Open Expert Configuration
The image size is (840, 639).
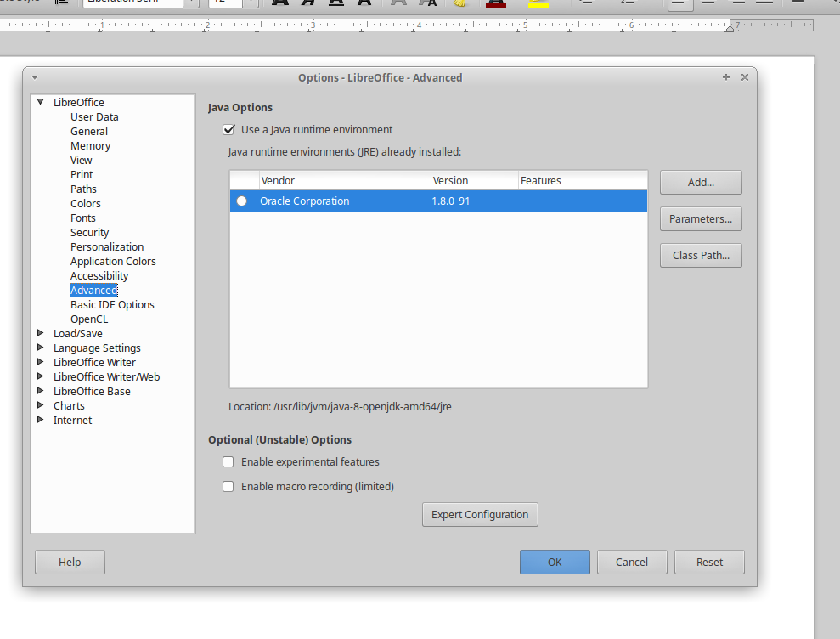(480, 515)
